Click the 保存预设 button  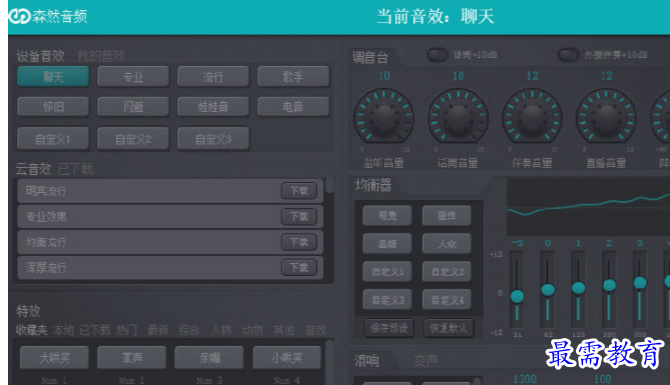tap(389, 328)
